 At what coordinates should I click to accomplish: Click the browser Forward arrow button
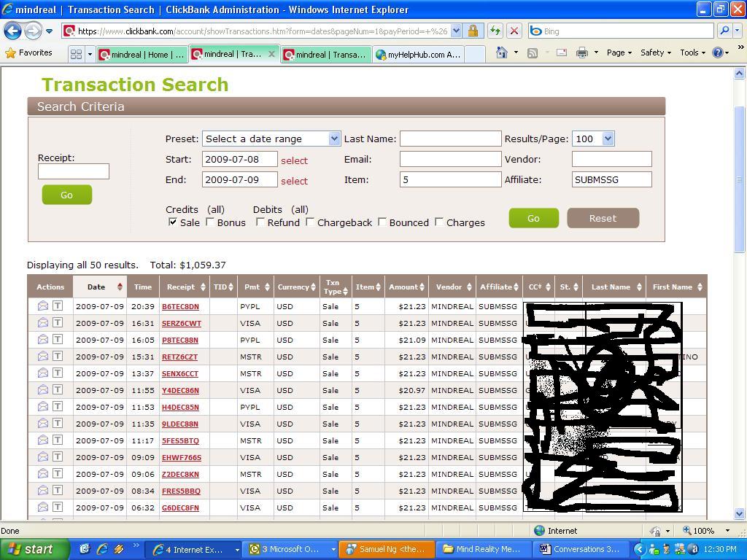click(33, 31)
